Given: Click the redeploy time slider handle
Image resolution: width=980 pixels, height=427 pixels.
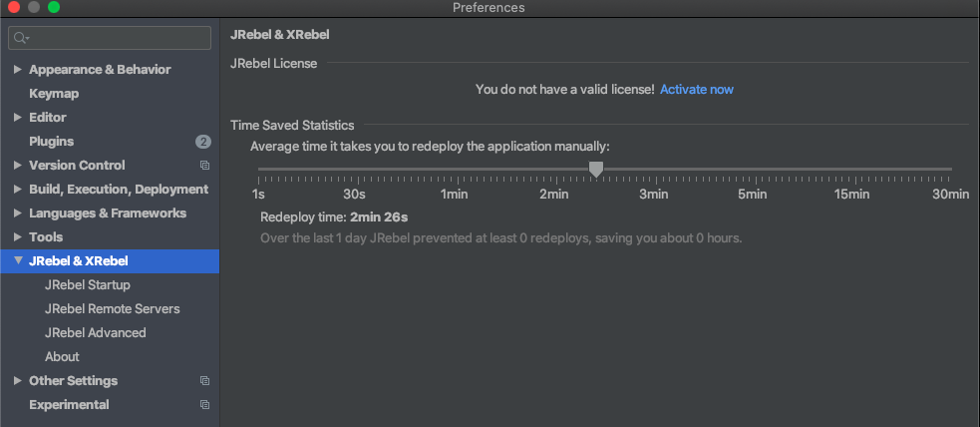Looking at the screenshot, I should [x=596, y=170].
